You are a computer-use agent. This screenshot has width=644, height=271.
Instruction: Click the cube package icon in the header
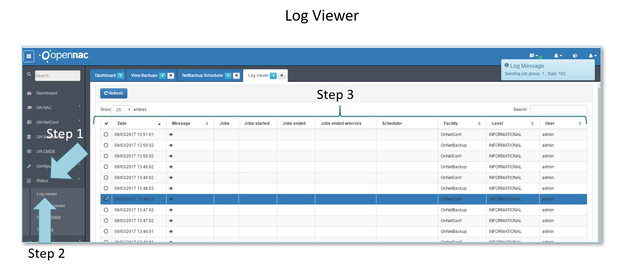(575, 56)
